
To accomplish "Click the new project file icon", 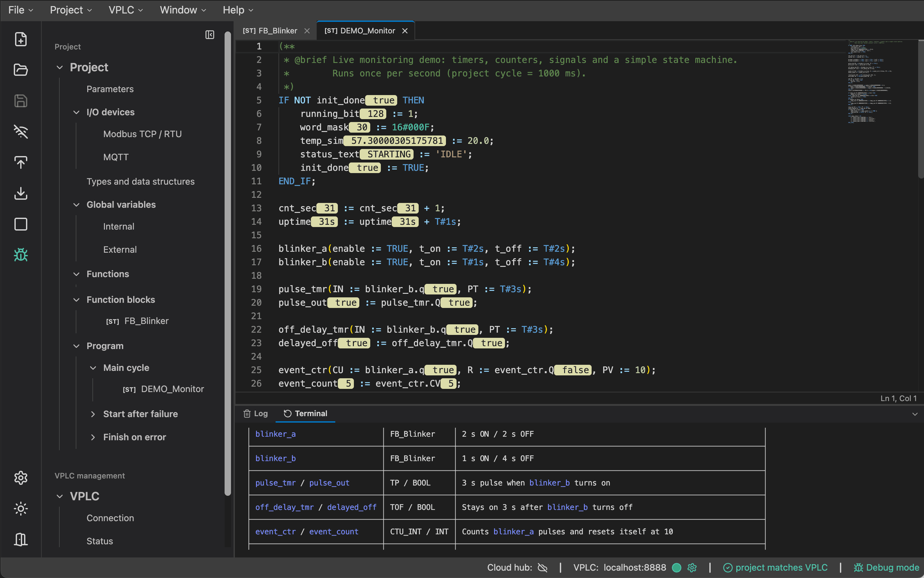I will pyautogui.click(x=21, y=39).
